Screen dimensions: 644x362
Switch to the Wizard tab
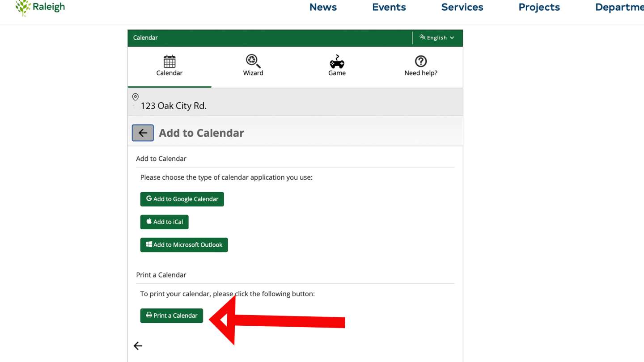tap(253, 66)
